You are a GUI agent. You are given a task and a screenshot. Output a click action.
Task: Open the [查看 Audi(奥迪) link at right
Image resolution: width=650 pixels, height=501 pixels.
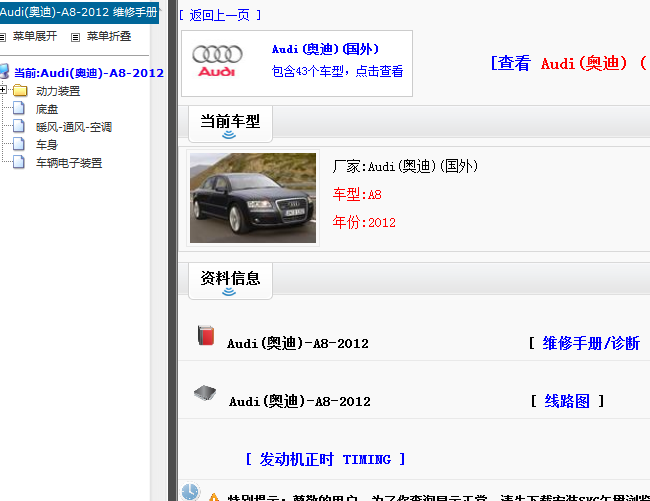(568, 63)
